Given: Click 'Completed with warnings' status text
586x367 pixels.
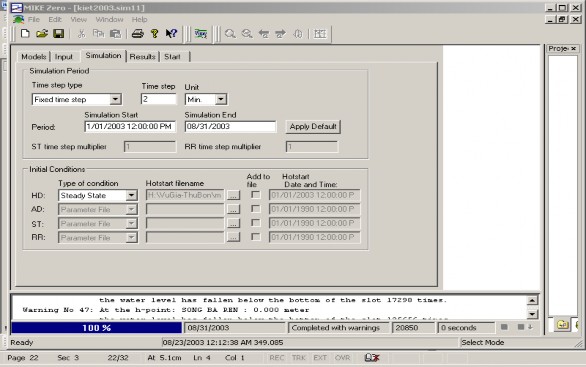Looking at the screenshot, I should (335, 328).
